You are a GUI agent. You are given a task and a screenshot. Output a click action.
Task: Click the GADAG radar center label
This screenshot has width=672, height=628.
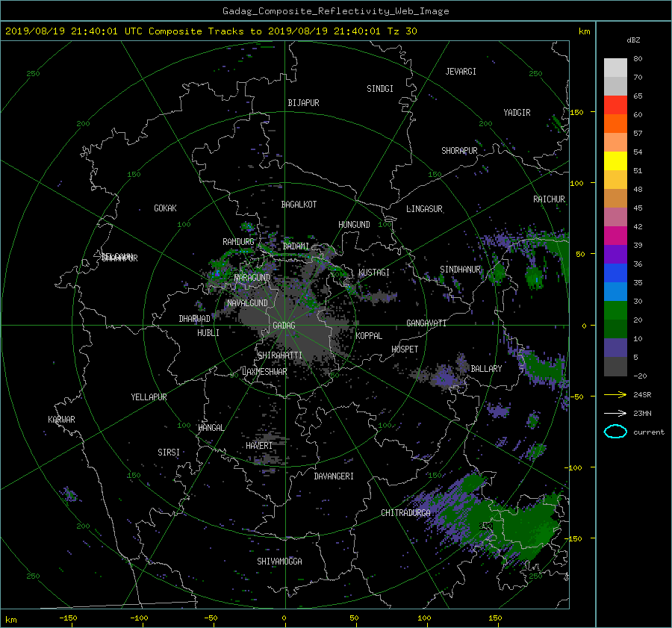[284, 326]
